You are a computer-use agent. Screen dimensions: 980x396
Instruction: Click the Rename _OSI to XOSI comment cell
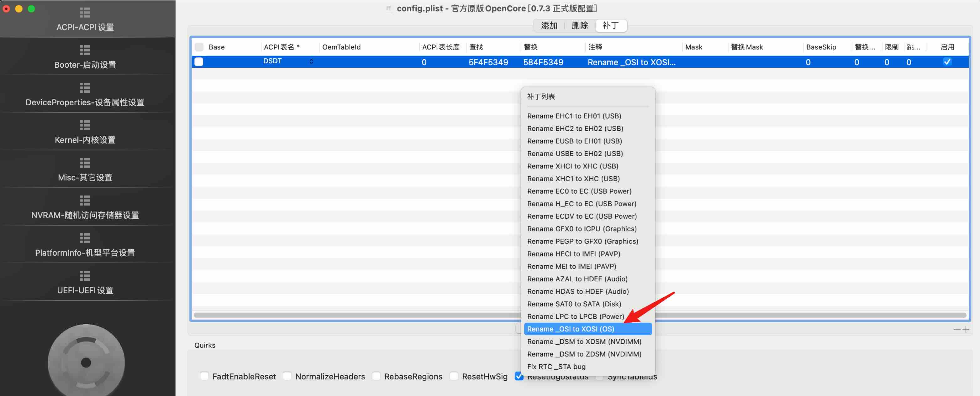[x=631, y=62]
